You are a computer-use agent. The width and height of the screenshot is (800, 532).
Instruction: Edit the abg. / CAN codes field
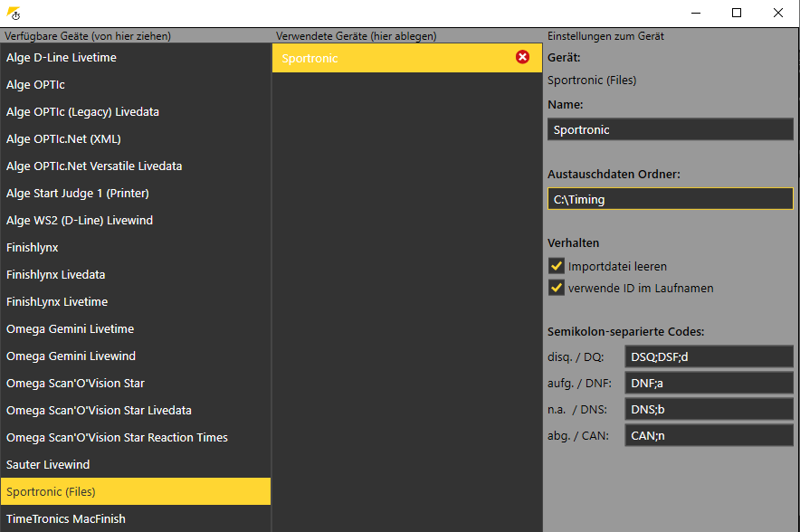(x=710, y=435)
